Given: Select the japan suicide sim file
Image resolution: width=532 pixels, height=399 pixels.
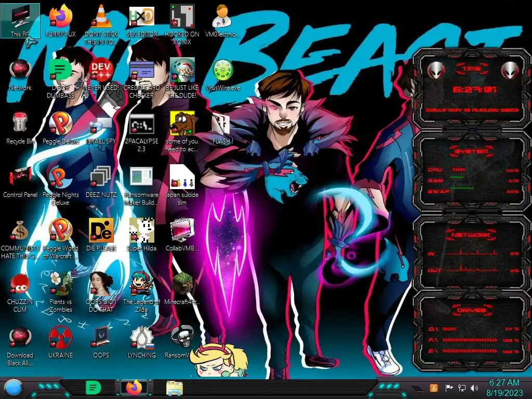Looking at the screenshot, I should coord(182,185).
